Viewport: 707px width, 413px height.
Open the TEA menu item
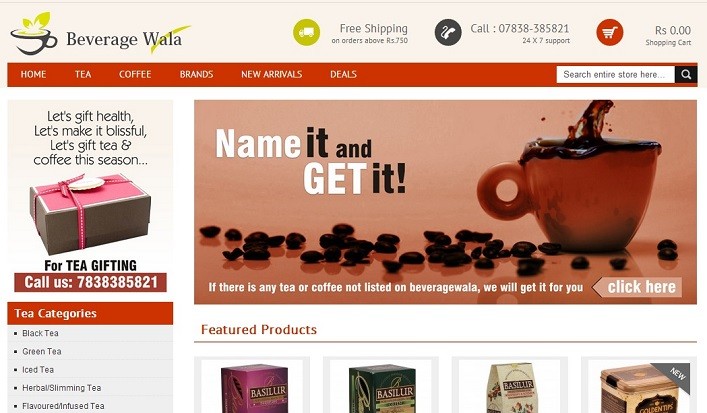83,74
